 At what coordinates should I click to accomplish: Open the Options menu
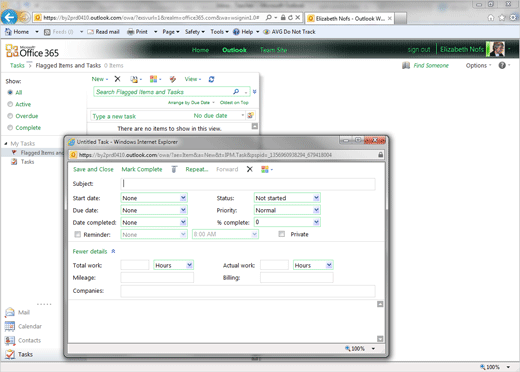pos(478,65)
